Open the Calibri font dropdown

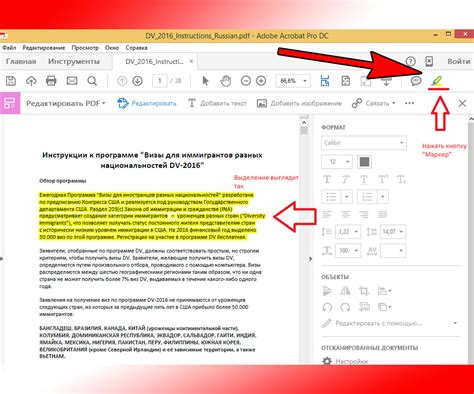coord(364,143)
